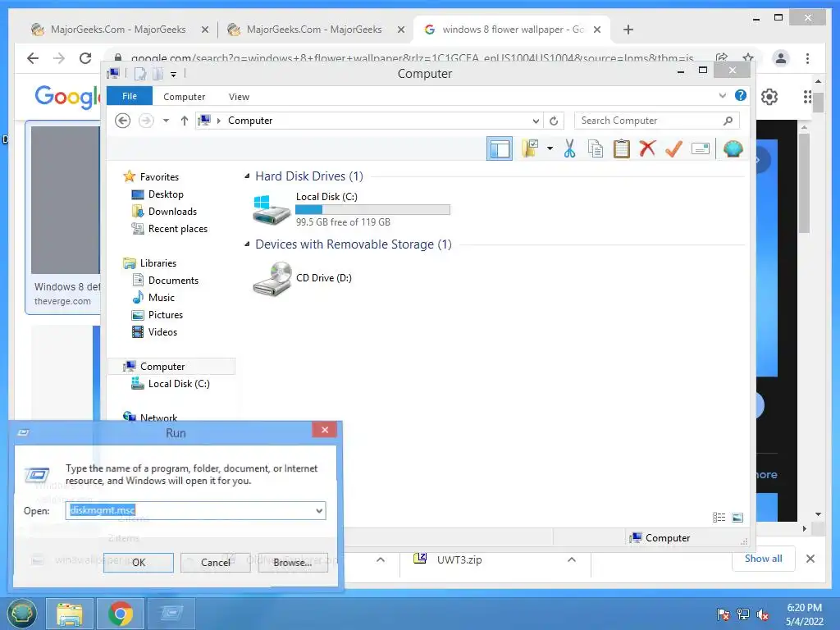Viewport: 840px width, 630px height.
Task: Click the email envelope toolbar icon
Action: [701, 148]
